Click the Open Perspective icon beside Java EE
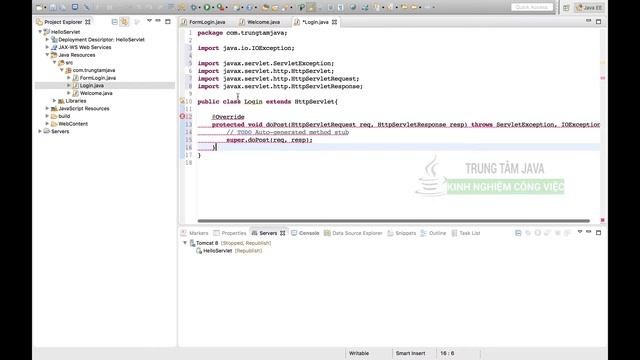640x360 pixels. point(566,8)
